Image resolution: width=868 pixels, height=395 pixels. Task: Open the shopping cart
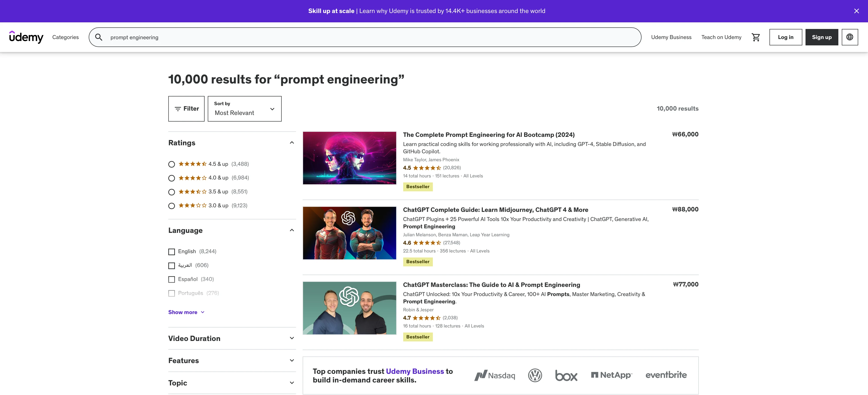click(756, 37)
